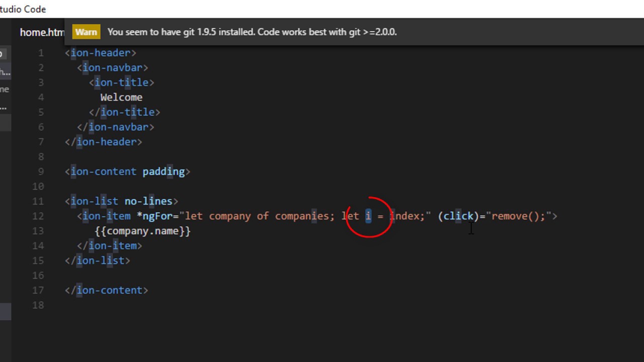This screenshot has width=644, height=362.
Task: Place cursor in opening ion-navbar tag
Action: 113,67
